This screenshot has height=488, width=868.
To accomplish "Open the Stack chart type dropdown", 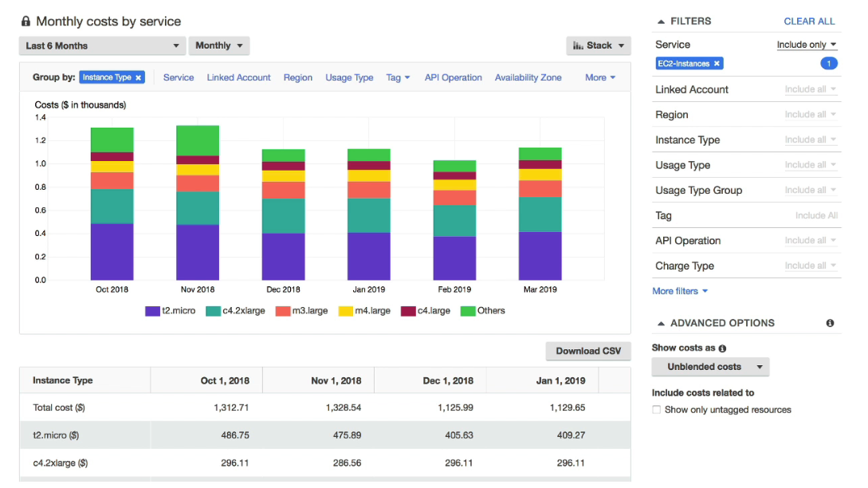I will pos(599,46).
